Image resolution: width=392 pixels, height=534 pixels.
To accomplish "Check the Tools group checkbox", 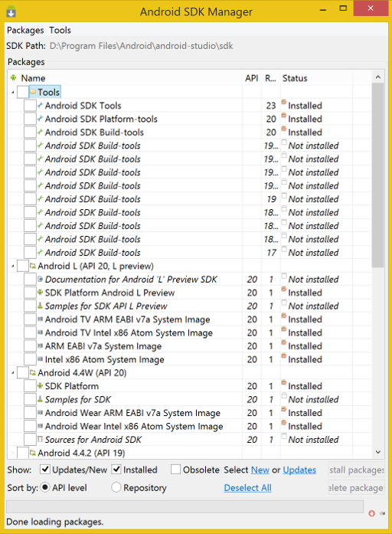I will [x=23, y=92].
